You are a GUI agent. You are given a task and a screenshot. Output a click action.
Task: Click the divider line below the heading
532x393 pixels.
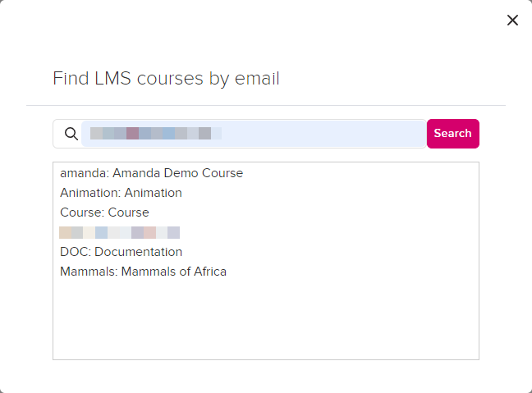pyautogui.click(x=265, y=106)
